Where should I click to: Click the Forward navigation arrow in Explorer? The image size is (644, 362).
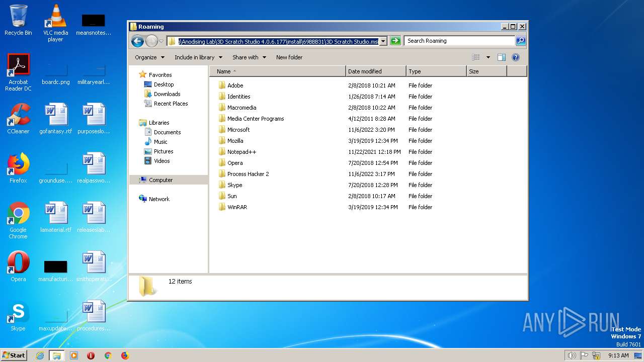151,41
